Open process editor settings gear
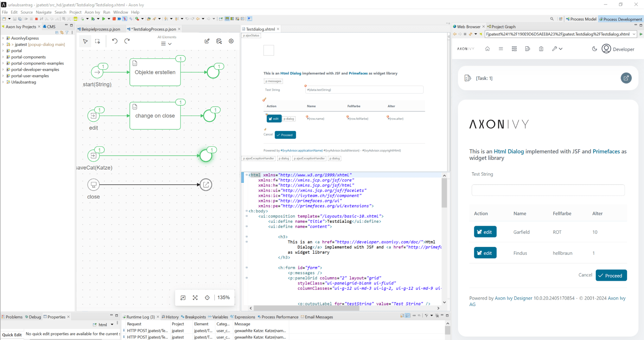Viewport: 644px width, 340px height. [231, 41]
